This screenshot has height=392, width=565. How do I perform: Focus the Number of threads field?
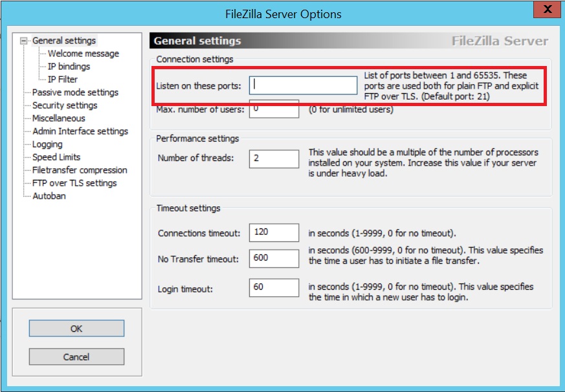pyautogui.click(x=274, y=159)
